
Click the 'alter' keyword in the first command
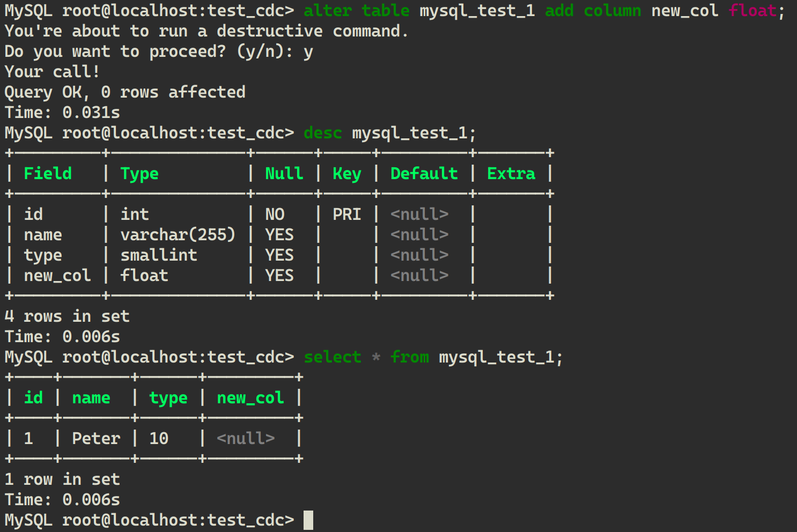(328, 11)
